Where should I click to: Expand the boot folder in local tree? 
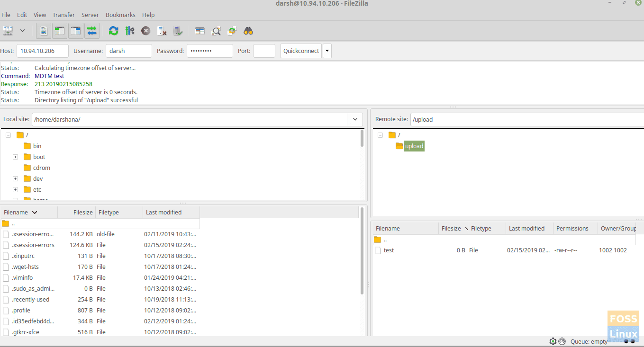tap(15, 157)
